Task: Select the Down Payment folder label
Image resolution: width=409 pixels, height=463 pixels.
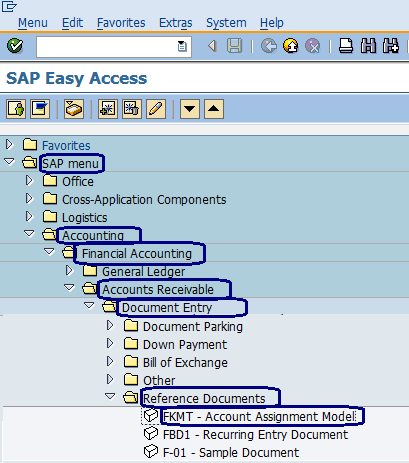Action: tap(185, 345)
